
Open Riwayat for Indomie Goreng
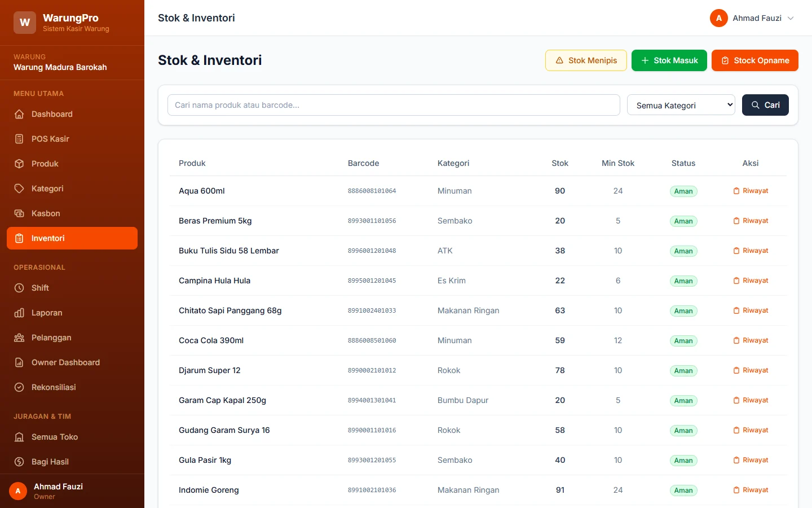pos(751,490)
